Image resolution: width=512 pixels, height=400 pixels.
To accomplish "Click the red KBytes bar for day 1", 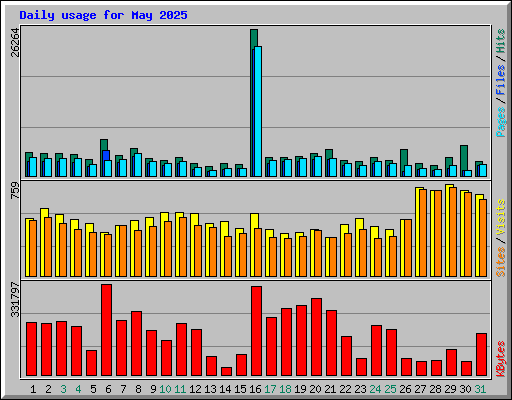I will pyautogui.click(x=32, y=349).
